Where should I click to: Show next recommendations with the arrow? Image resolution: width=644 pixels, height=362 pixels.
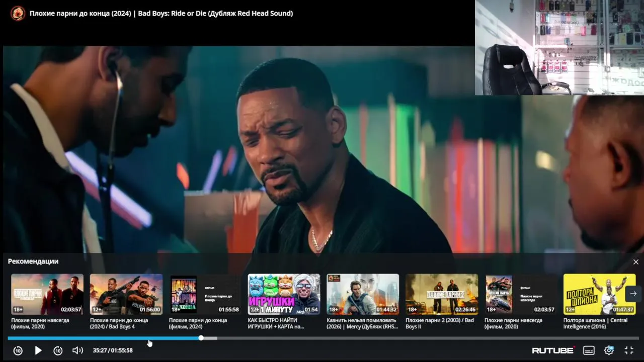coord(633,294)
